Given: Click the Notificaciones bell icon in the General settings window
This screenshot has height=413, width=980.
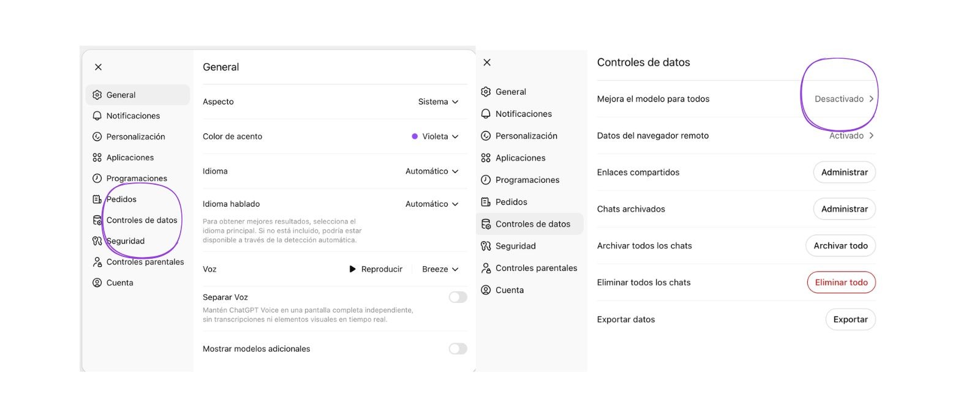Looking at the screenshot, I should (x=97, y=116).
